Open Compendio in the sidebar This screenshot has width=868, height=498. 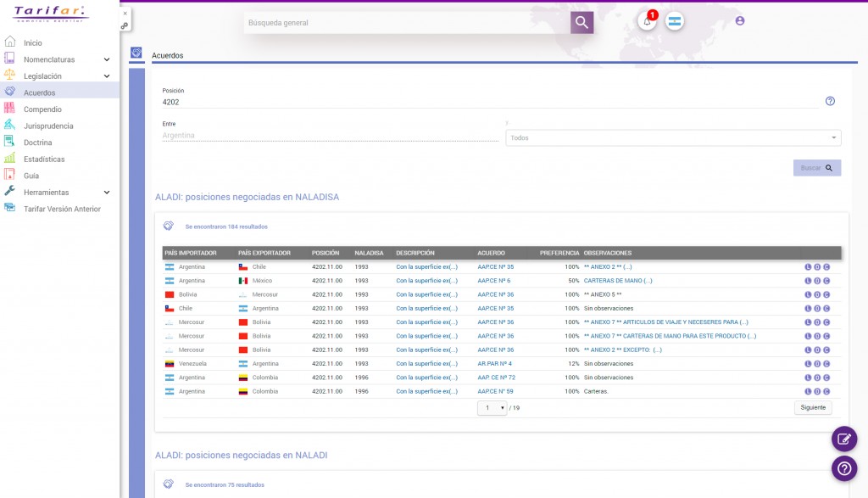tap(42, 109)
